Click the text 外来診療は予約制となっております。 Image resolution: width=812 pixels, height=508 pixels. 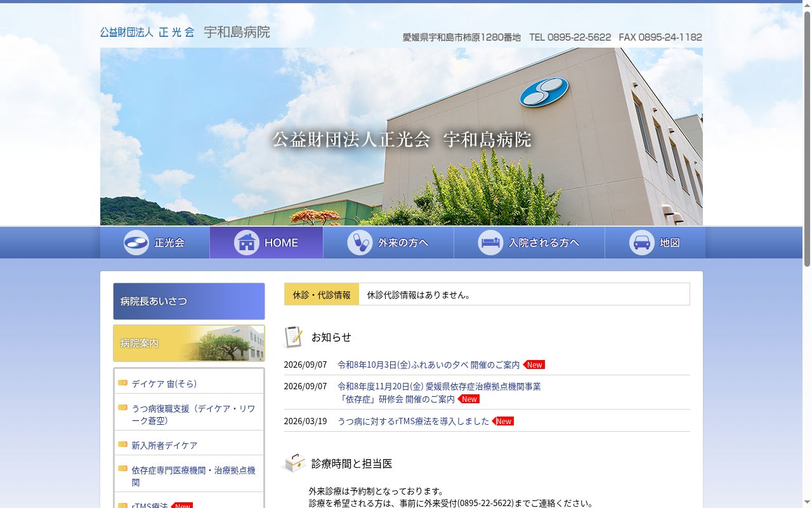[x=377, y=491]
